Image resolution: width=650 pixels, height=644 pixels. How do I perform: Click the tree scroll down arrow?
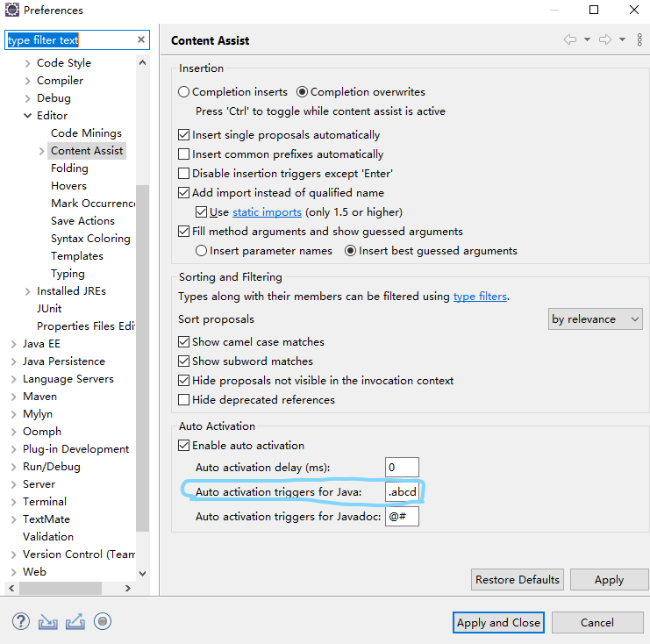143,574
